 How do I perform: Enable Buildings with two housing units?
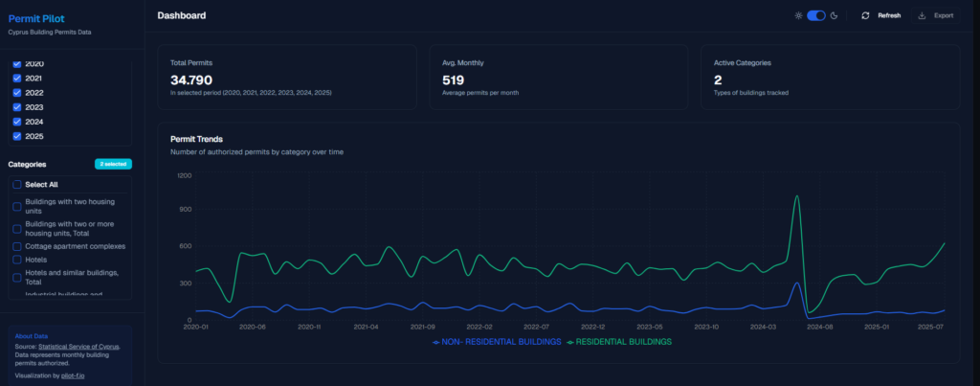pyautogui.click(x=16, y=206)
